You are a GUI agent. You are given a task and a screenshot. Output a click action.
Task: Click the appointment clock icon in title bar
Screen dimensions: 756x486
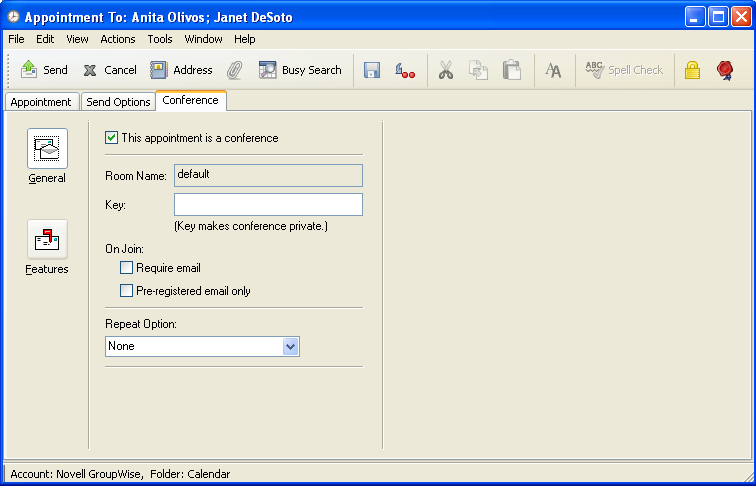point(14,17)
